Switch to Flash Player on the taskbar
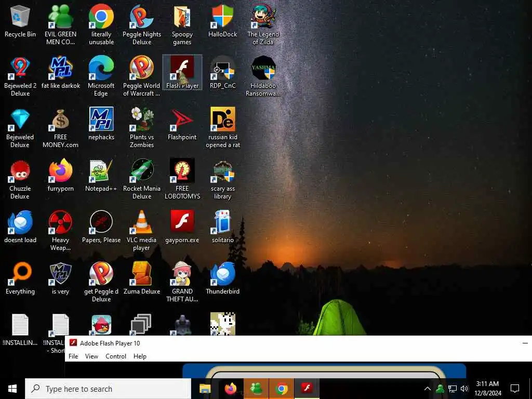 tap(307, 389)
